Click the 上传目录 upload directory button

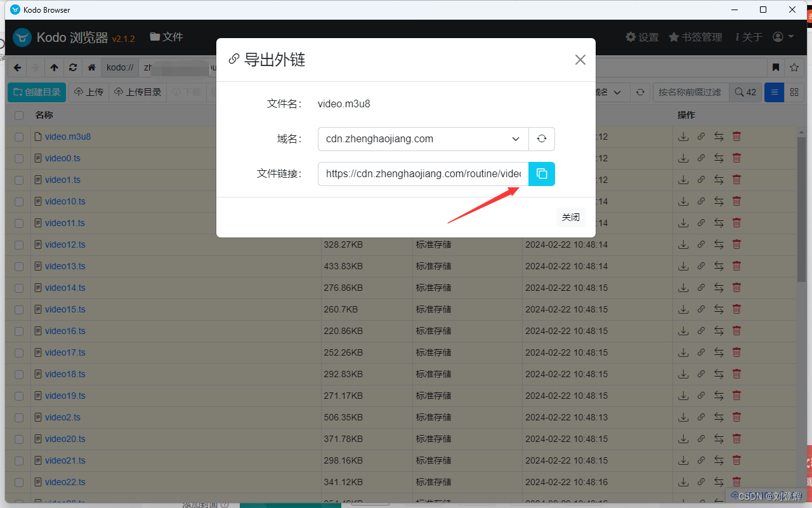(138, 92)
